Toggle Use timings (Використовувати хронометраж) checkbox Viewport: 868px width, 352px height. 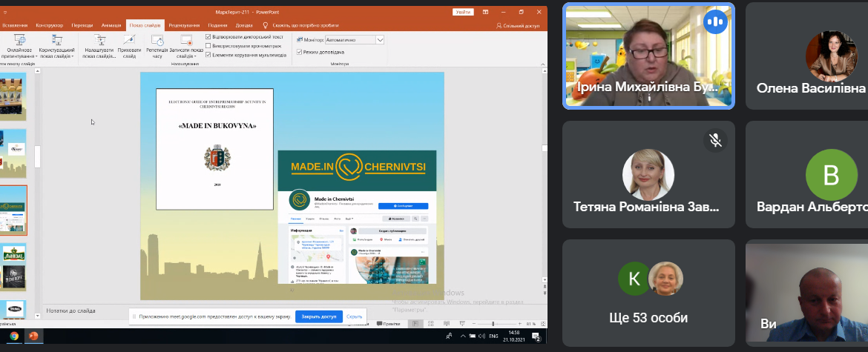(208, 46)
